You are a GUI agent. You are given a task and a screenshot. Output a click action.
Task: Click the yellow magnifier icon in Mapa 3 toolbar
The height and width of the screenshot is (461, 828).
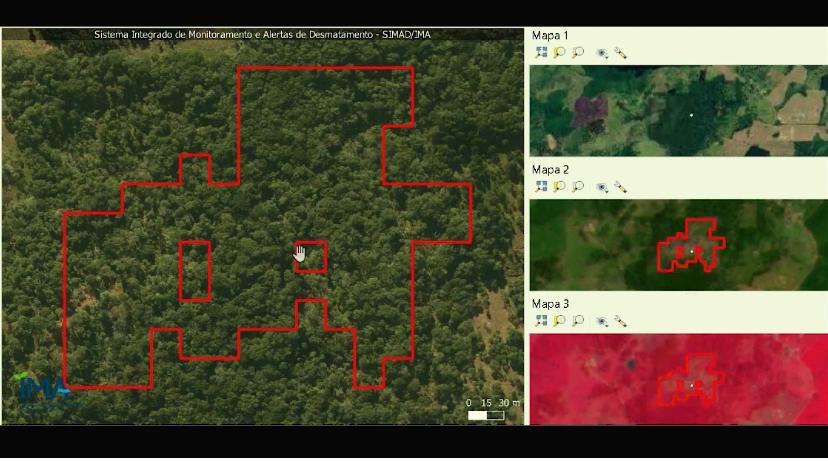(559, 321)
